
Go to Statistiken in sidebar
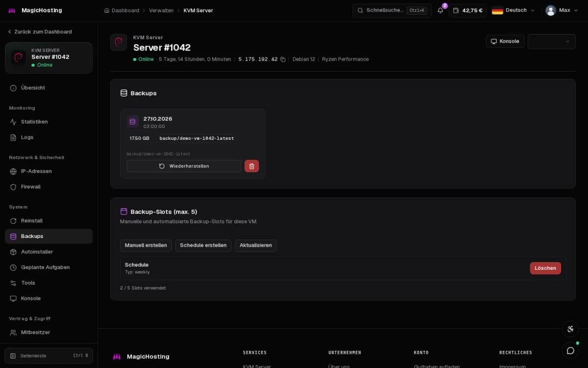[x=49, y=122]
